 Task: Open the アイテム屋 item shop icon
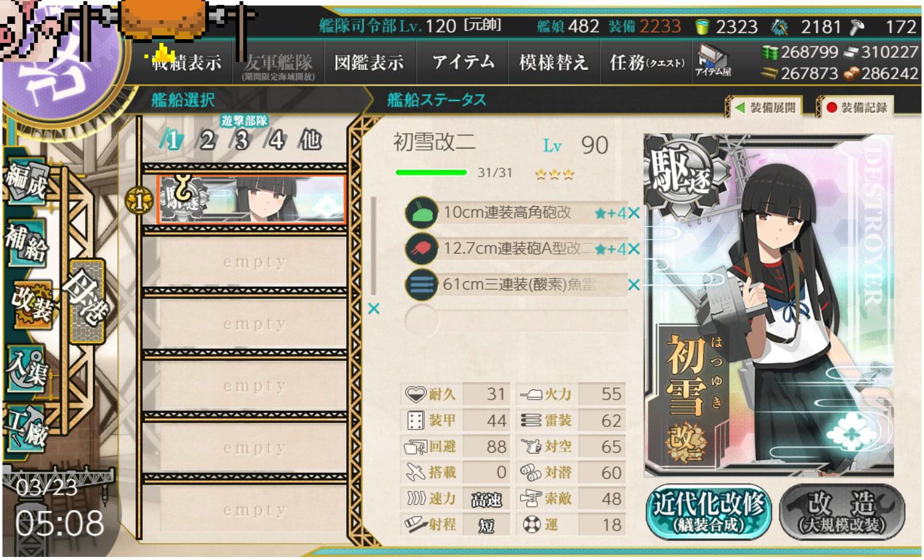[713, 61]
